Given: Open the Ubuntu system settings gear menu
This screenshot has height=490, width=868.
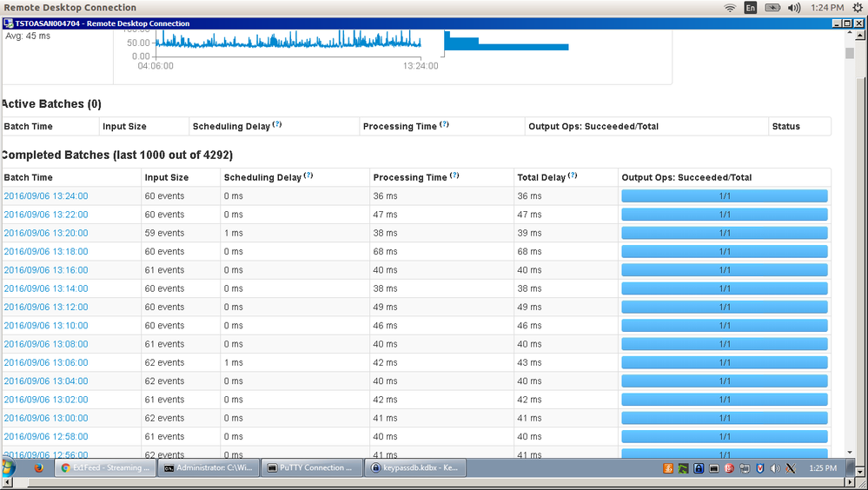Looking at the screenshot, I should [x=858, y=8].
